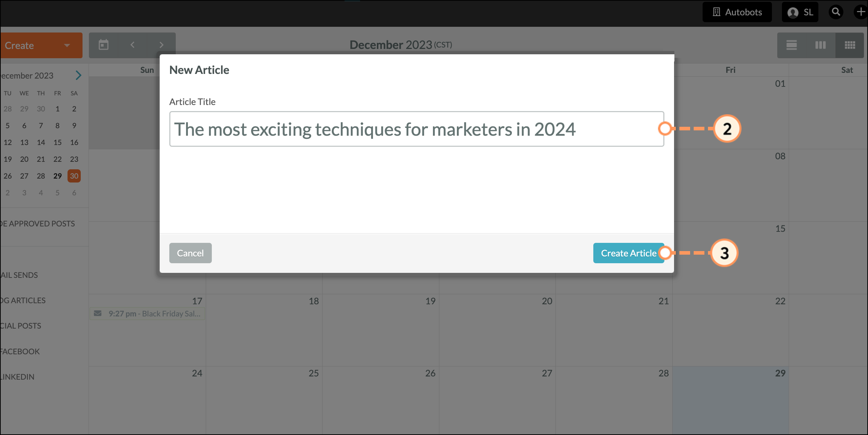Image resolution: width=868 pixels, height=435 pixels.
Task: Click the search magnifier icon
Action: pyautogui.click(x=836, y=12)
